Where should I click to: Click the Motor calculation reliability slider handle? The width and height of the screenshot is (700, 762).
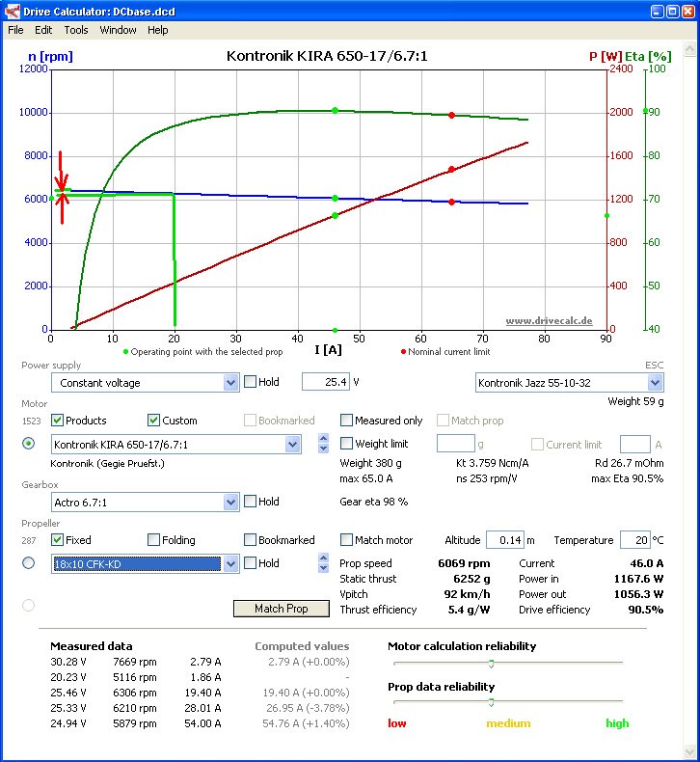(x=491, y=664)
